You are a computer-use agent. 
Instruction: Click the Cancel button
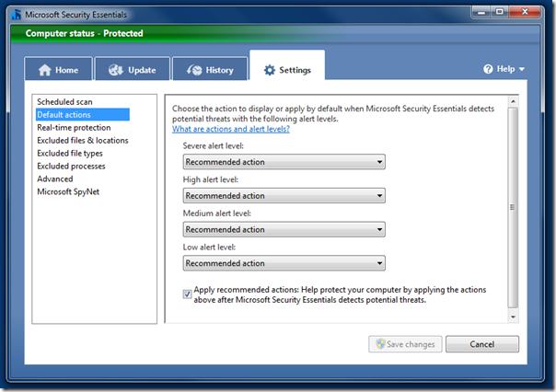pyautogui.click(x=482, y=344)
